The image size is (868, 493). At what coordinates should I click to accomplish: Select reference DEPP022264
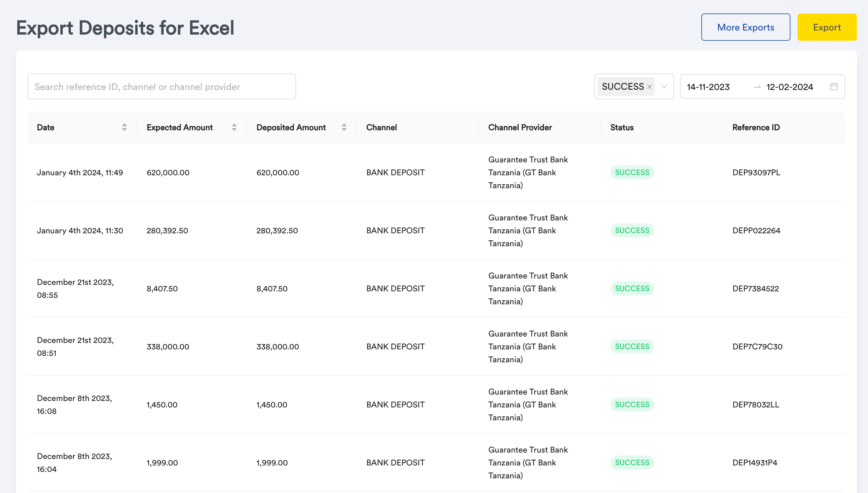point(756,231)
